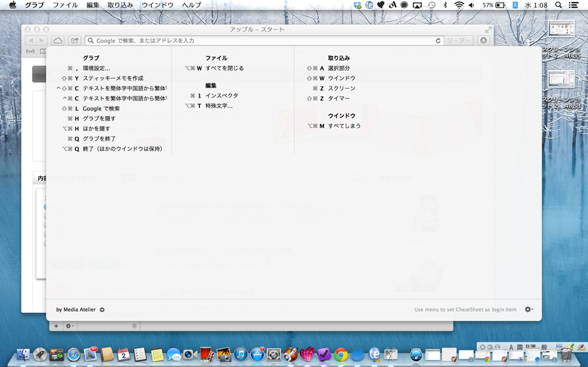The width and height of the screenshot is (588, 367).
Task: Open Trash in the Dock
Action: pos(566,354)
